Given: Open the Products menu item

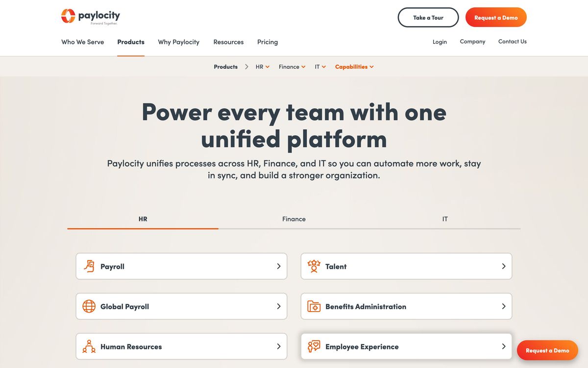Looking at the screenshot, I should (131, 42).
